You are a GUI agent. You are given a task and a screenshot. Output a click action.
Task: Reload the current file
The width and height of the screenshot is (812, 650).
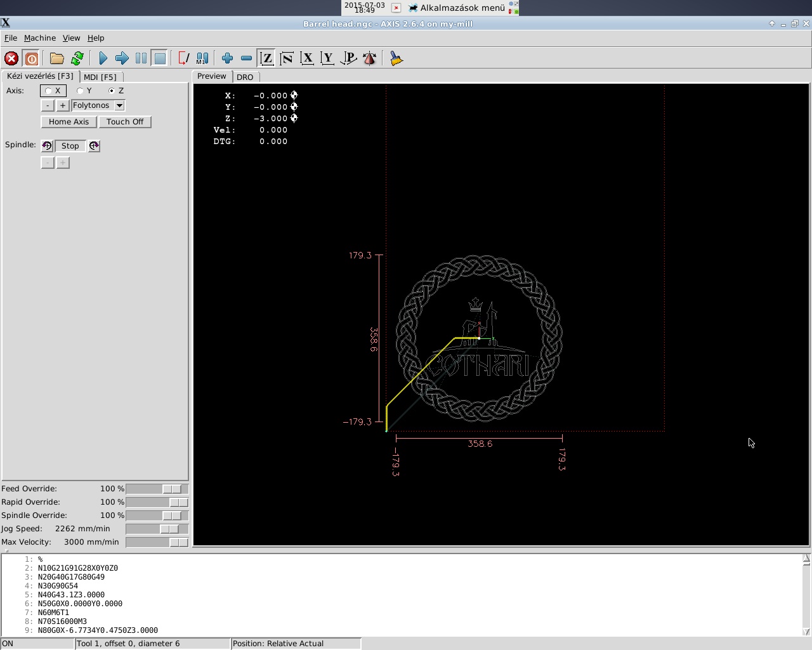(77, 58)
